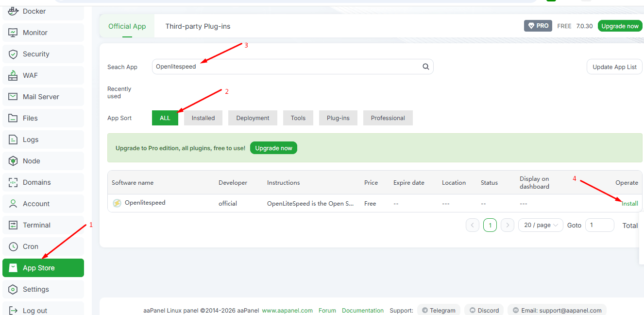Image resolution: width=644 pixels, height=315 pixels.
Task: Filter apps by Professional category
Action: click(388, 118)
